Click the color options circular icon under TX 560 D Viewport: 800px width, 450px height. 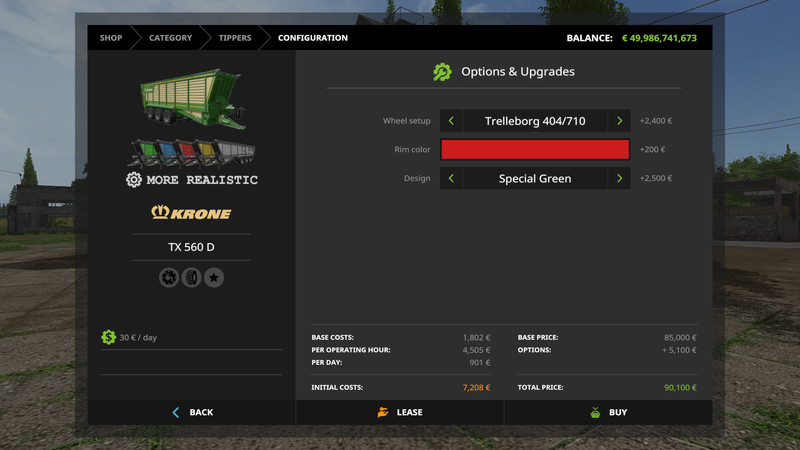tap(169, 277)
